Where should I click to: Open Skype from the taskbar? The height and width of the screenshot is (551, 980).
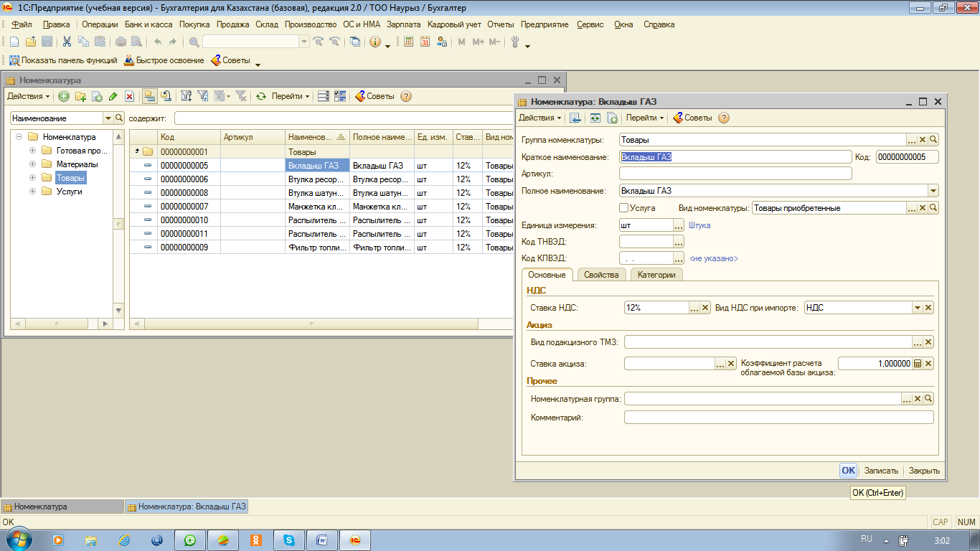click(x=289, y=540)
